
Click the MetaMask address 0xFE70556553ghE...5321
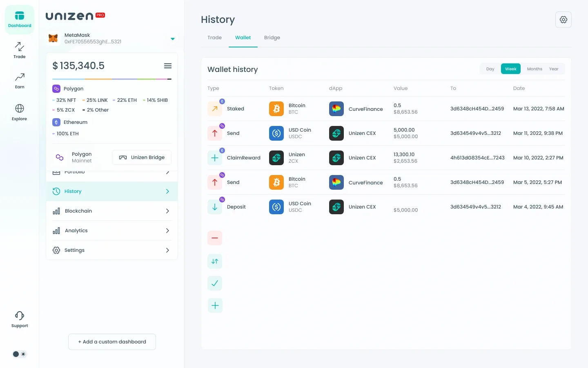(x=93, y=42)
